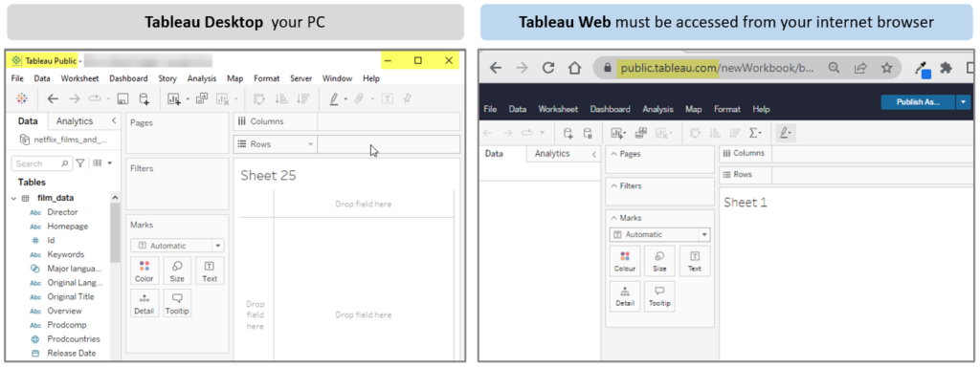Click Text mark button in Tableau Desktop
980x368 pixels.
coord(210,271)
